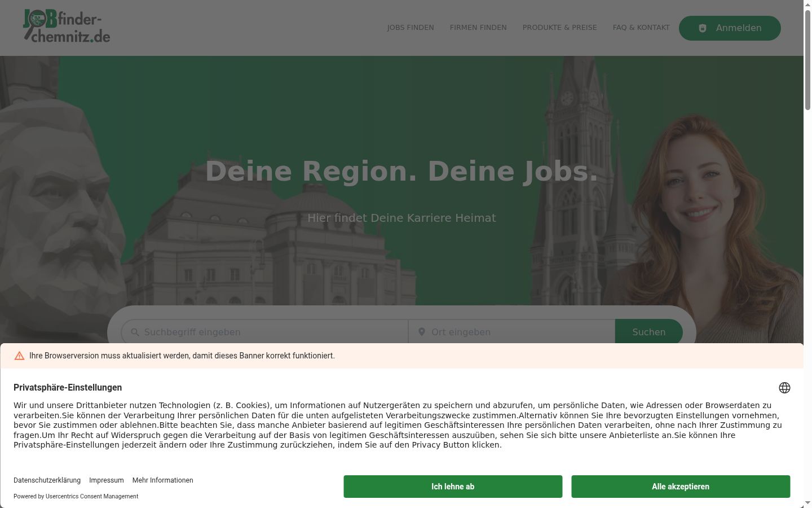Focus the Suchbegriff eingeben field
Viewport: 812px width, 508px height.
click(264, 332)
